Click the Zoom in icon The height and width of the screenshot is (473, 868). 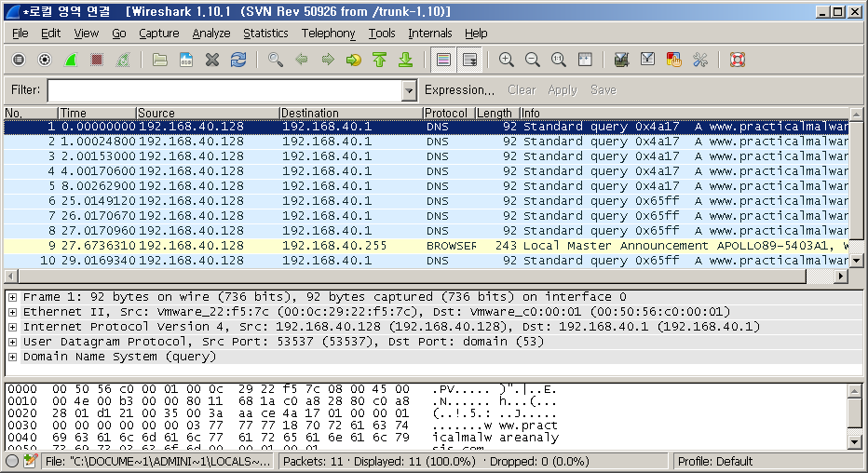pos(507,60)
